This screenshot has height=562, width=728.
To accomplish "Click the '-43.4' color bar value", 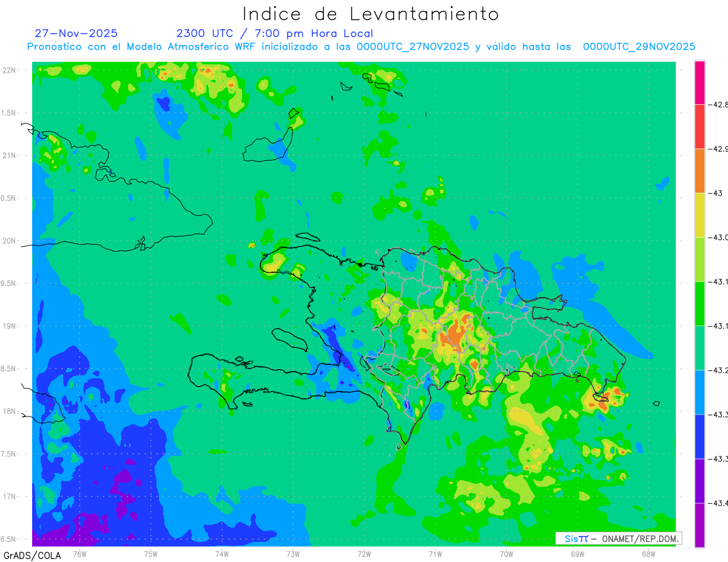I will tap(719, 503).
